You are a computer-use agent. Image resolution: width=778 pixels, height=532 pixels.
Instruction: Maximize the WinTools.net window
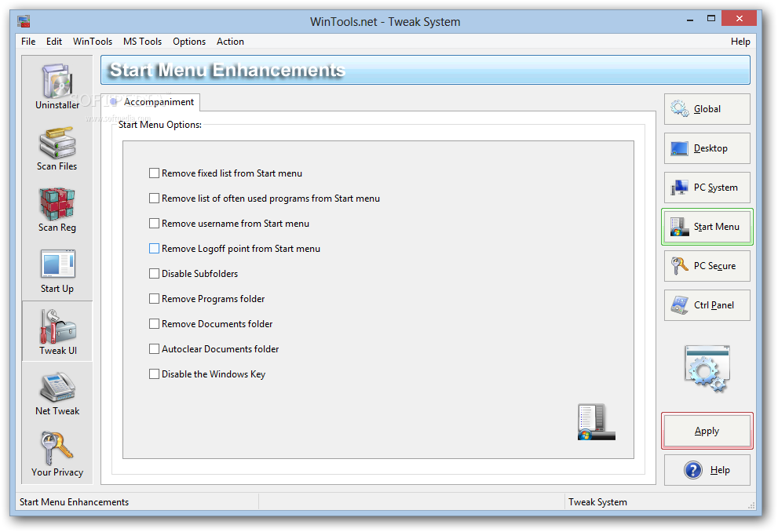[x=711, y=19]
